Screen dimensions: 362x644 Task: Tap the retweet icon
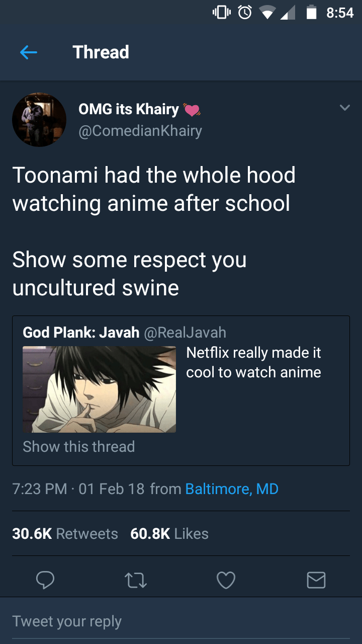[x=136, y=580]
